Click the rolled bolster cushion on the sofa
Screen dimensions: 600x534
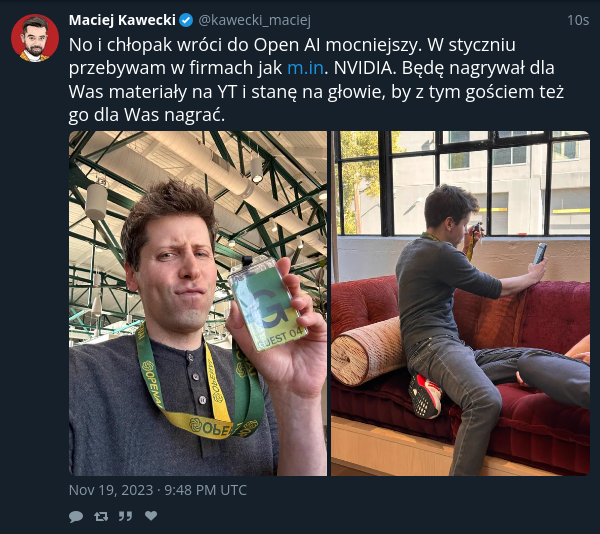point(368,350)
